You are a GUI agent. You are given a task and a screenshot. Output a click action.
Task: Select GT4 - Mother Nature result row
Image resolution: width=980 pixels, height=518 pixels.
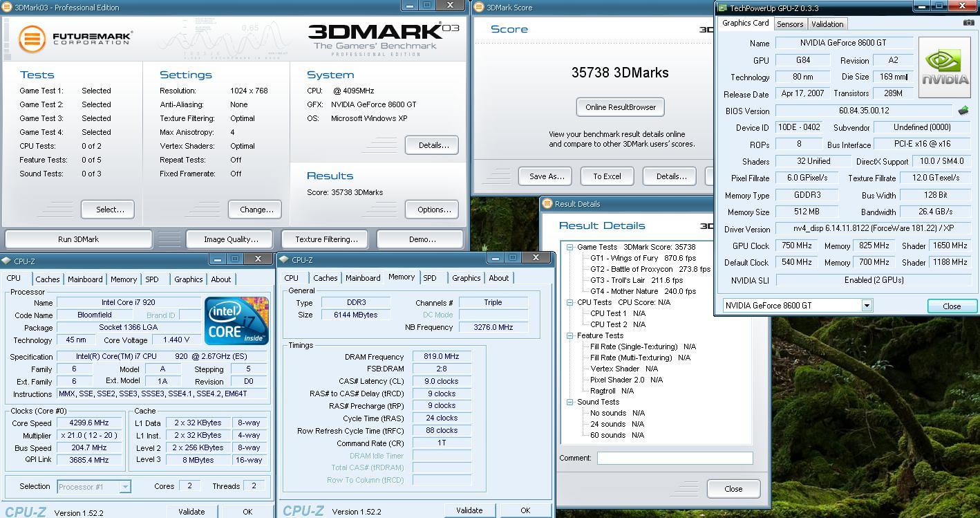point(643,291)
